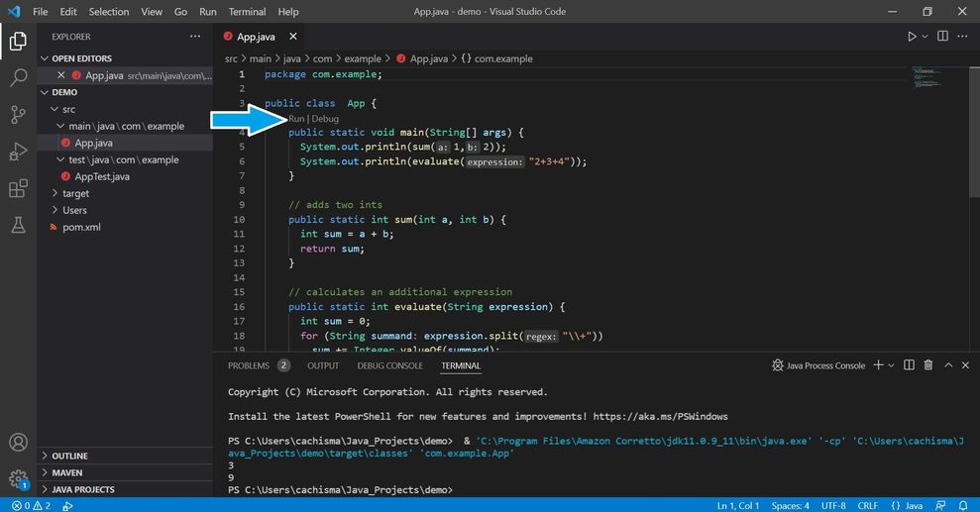Click the debug launch icon in status bar
Viewport: 980px width, 512px height.
[x=67, y=505]
